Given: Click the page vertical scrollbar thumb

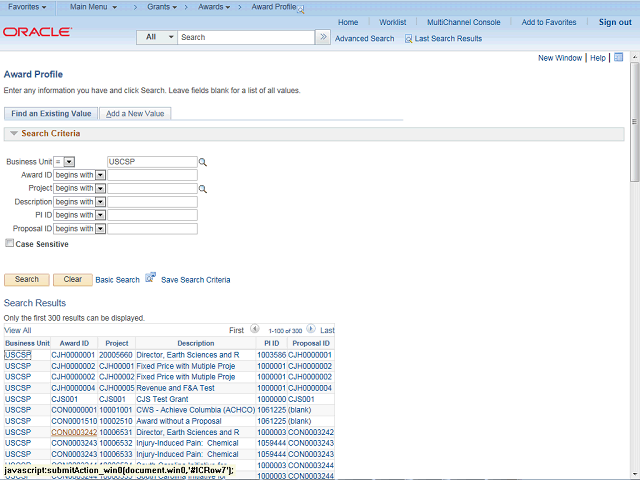Looking at the screenshot, I should [634, 122].
